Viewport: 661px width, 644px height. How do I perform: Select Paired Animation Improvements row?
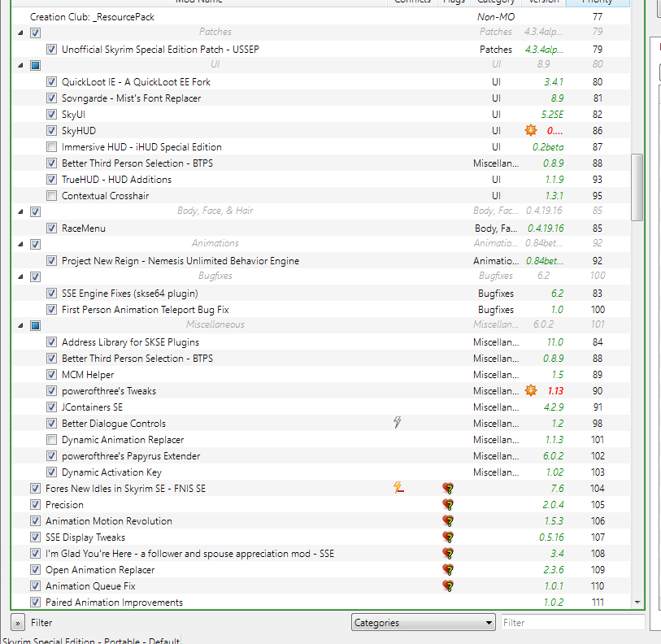coord(321,603)
